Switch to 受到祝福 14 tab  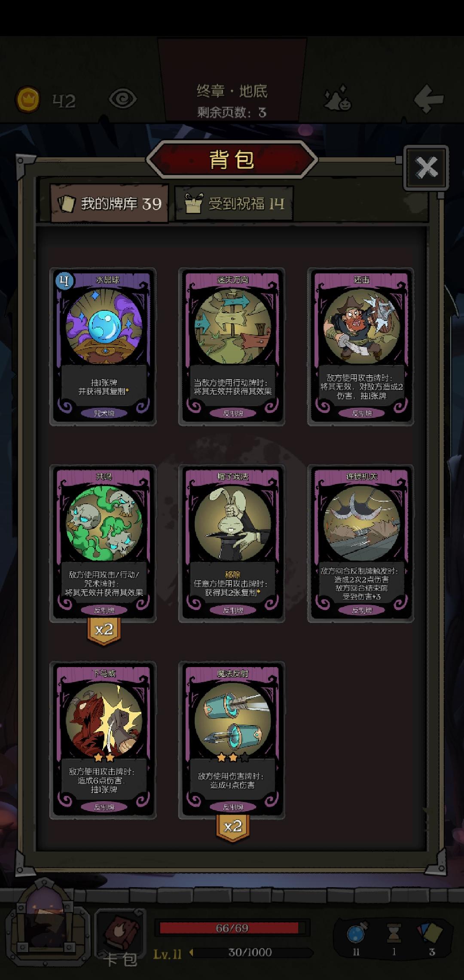coord(234,203)
